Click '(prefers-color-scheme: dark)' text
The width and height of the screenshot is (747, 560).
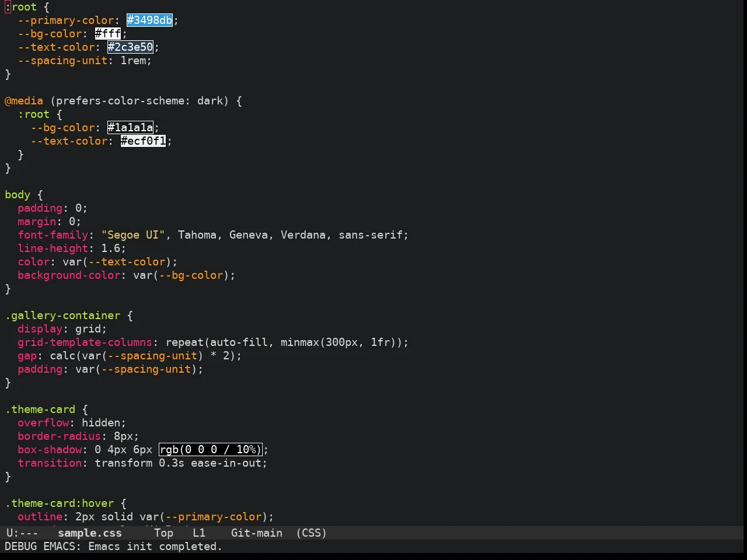click(139, 101)
